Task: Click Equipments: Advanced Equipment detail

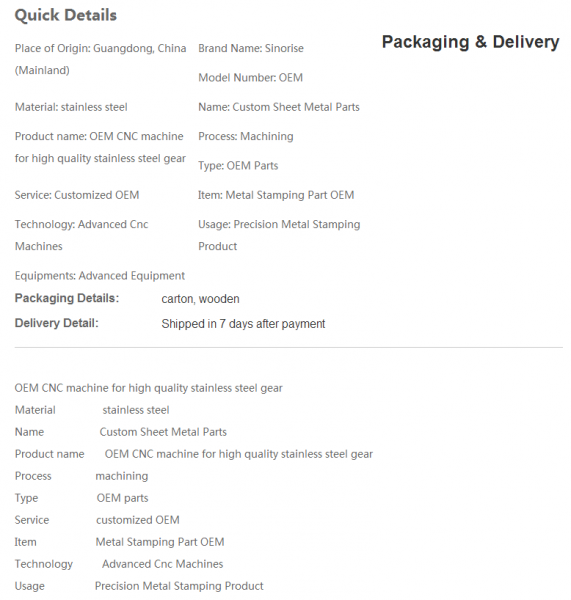Action: click(100, 276)
